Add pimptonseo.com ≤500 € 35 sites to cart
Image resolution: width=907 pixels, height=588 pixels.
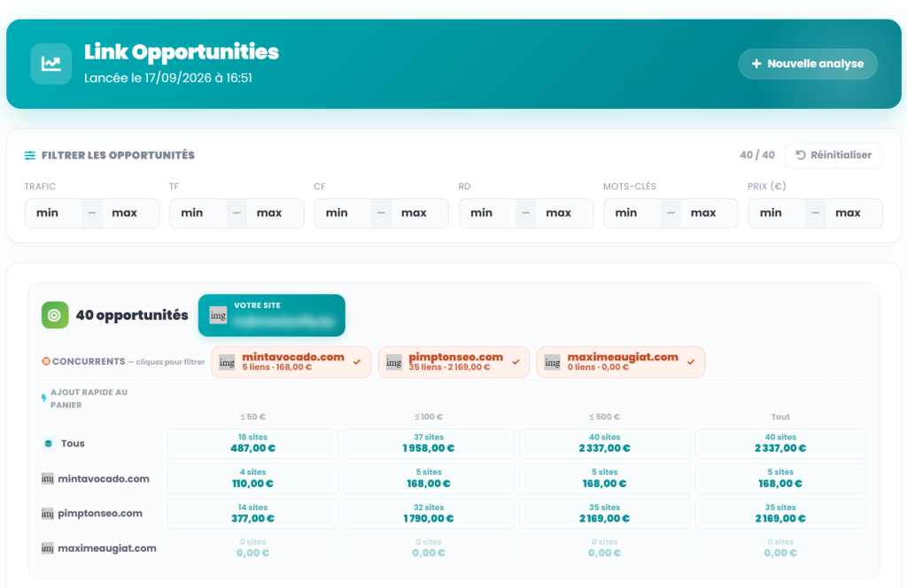pyautogui.click(x=604, y=514)
